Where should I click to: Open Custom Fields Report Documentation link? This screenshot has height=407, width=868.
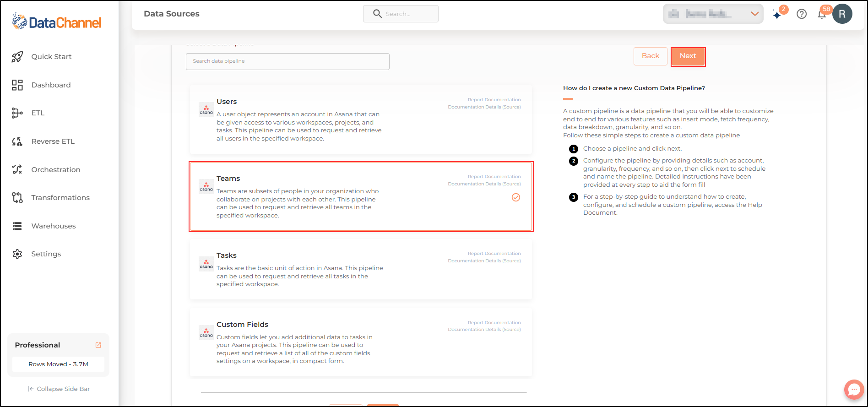click(494, 323)
